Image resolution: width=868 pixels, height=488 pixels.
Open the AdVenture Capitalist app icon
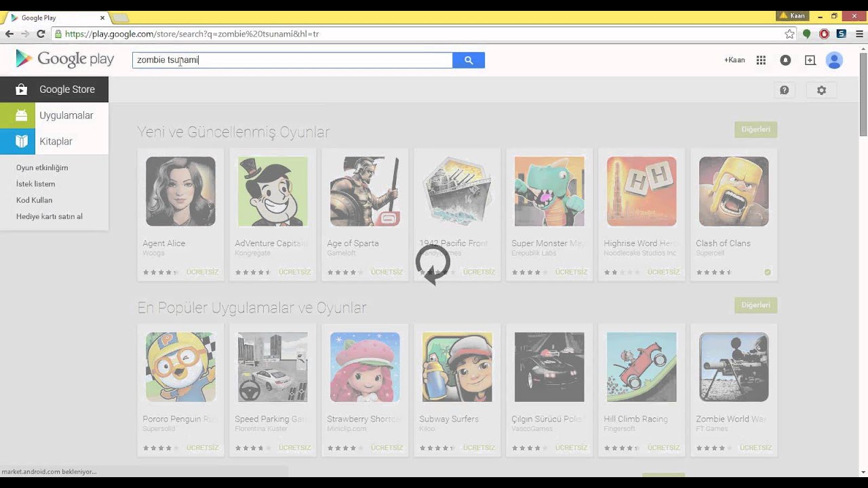point(273,192)
